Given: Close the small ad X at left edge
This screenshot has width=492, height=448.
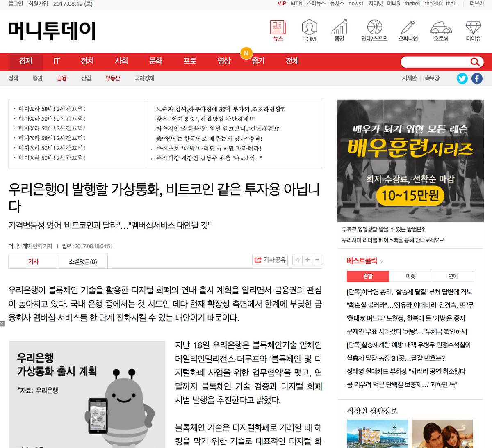Looking at the screenshot, I should click(x=2, y=324).
